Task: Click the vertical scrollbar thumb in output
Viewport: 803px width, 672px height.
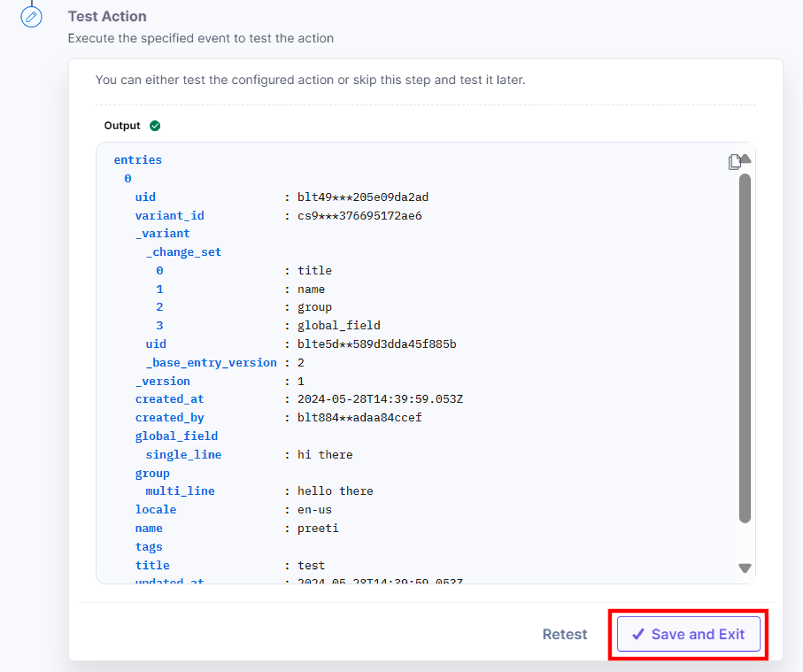Action: point(745,348)
